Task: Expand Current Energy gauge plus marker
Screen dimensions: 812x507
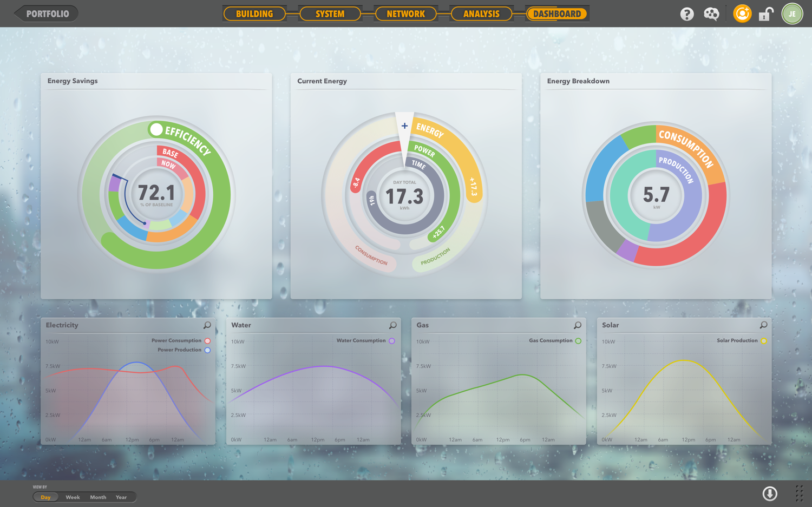Action: pos(404,126)
